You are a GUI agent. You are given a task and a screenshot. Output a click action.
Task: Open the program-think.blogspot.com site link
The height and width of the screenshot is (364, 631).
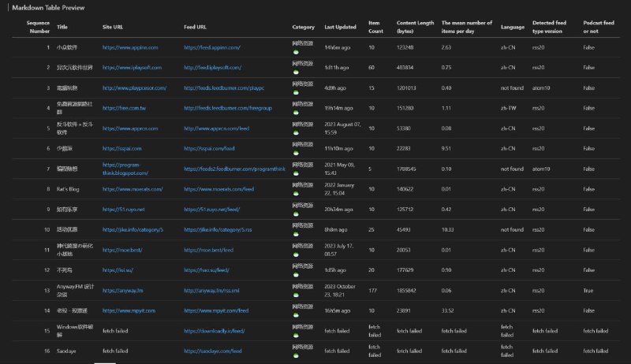pos(125,169)
